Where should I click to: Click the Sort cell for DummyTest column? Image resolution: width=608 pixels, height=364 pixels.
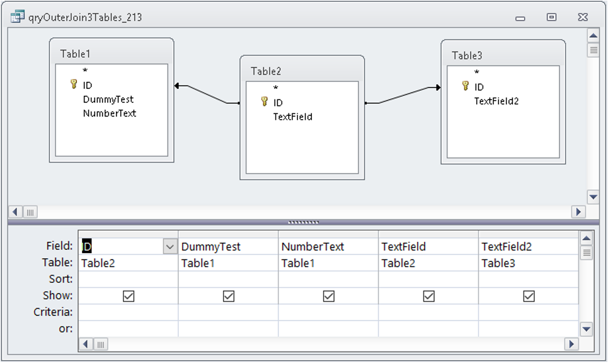(x=228, y=280)
